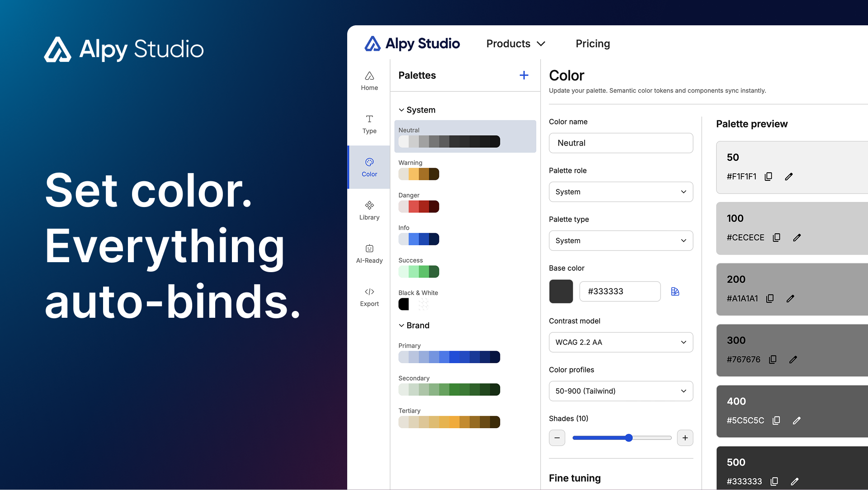The width and height of the screenshot is (868, 490).
Task: Click the 'Shades (10)' label
Action: pyautogui.click(x=568, y=419)
